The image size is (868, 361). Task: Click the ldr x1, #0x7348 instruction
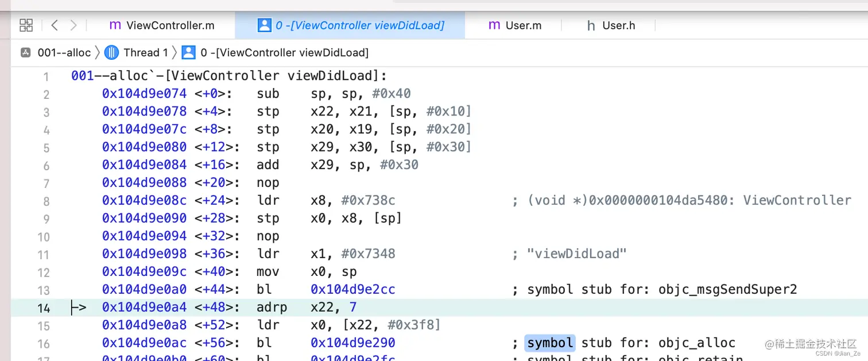coord(326,254)
